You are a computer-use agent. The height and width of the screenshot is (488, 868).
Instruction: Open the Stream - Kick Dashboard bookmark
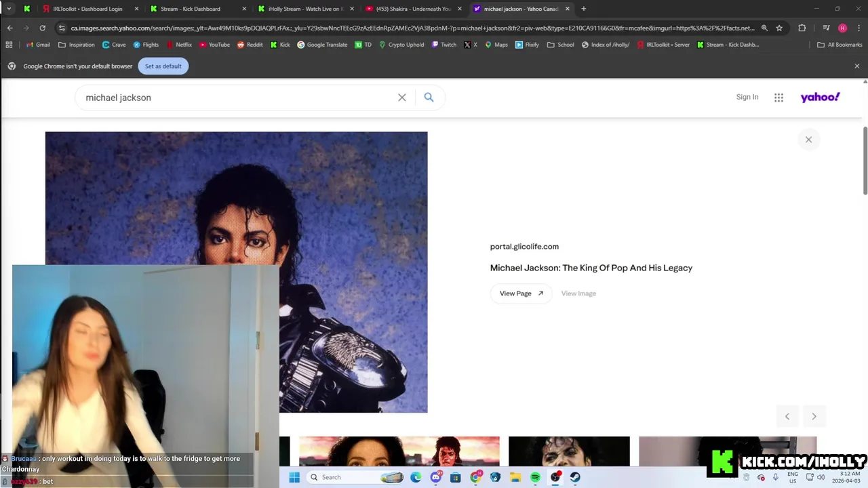[728, 45]
